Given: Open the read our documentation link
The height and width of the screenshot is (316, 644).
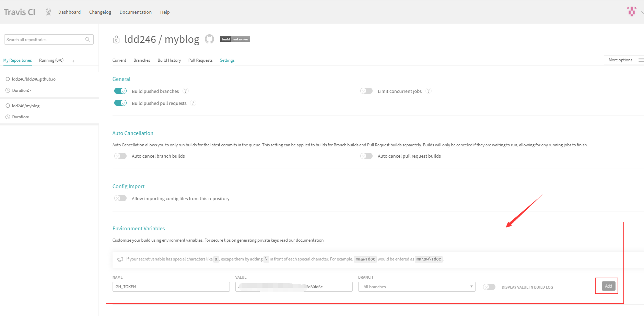Looking at the screenshot, I should 302,240.
